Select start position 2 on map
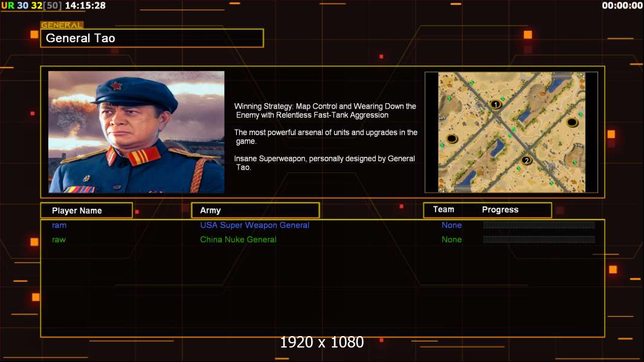Screen dimensions: 644x362 pos(527,160)
